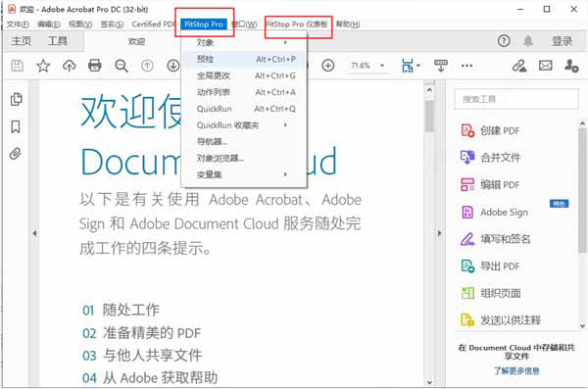
Task: Click the fit page width icon
Action: tap(408, 66)
